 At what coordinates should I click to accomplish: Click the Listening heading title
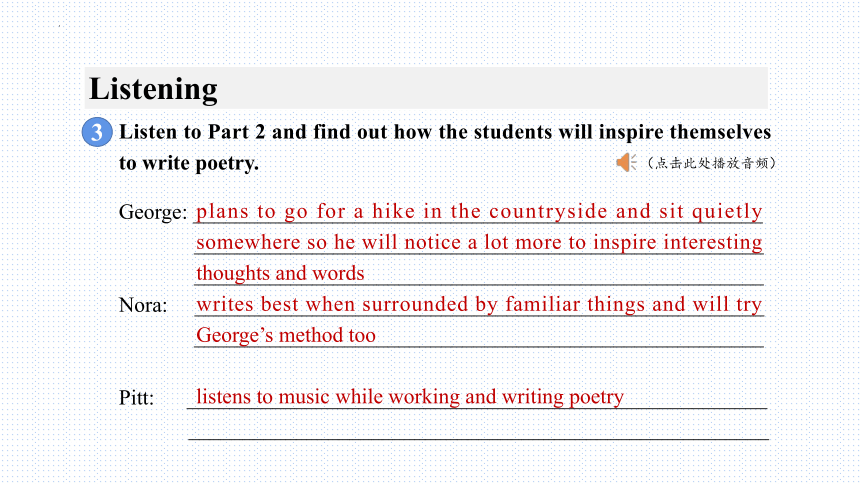(153, 89)
